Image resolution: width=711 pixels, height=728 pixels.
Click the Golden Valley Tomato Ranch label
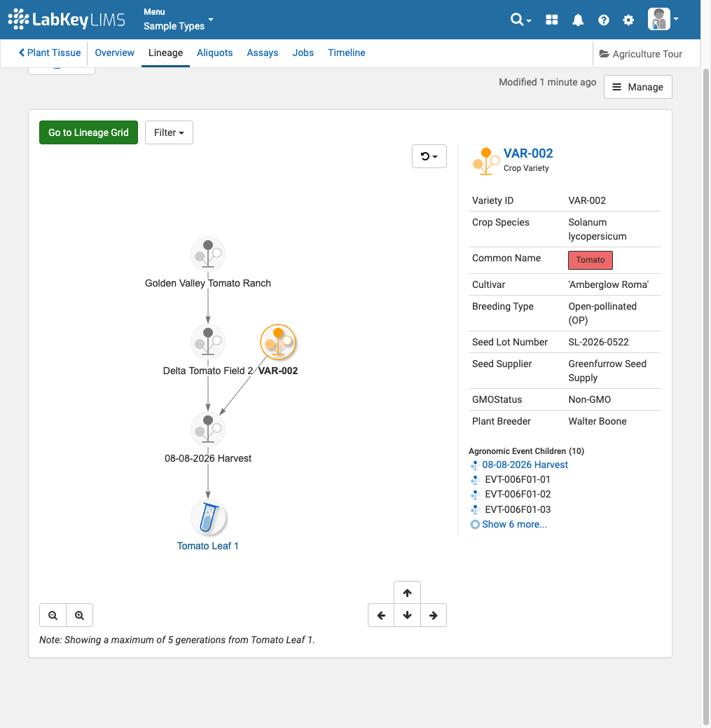[208, 283]
